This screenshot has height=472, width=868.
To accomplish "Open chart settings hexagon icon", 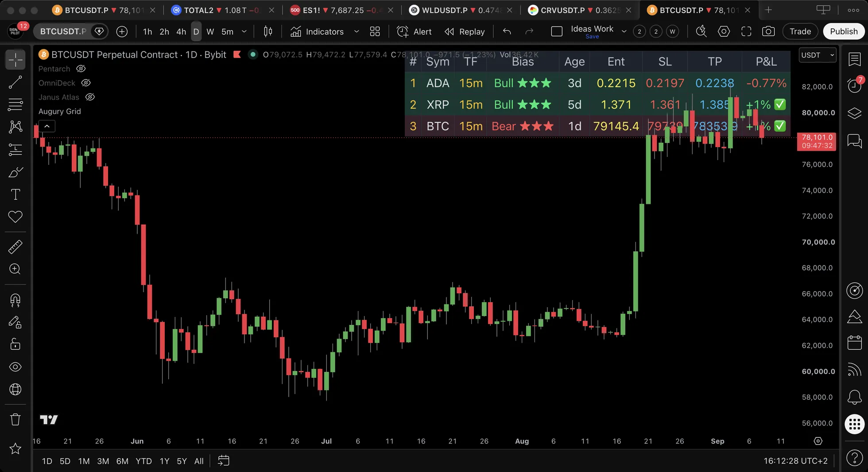I will click(724, 31).
